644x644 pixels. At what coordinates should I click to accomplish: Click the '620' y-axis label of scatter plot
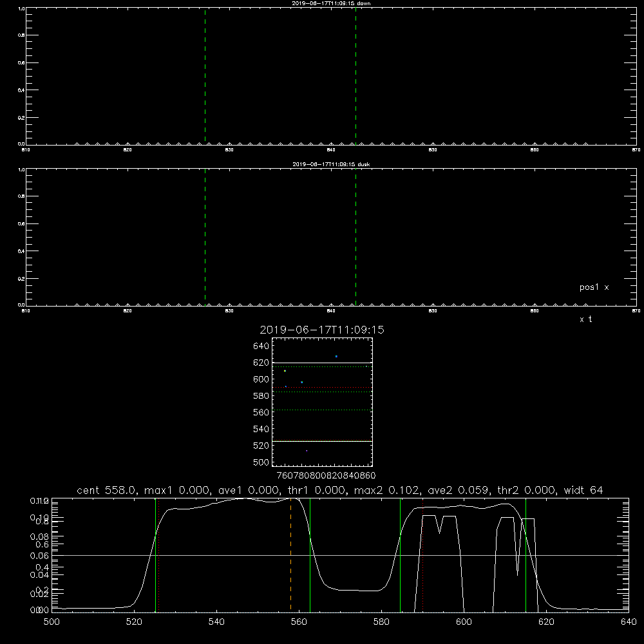261,363
